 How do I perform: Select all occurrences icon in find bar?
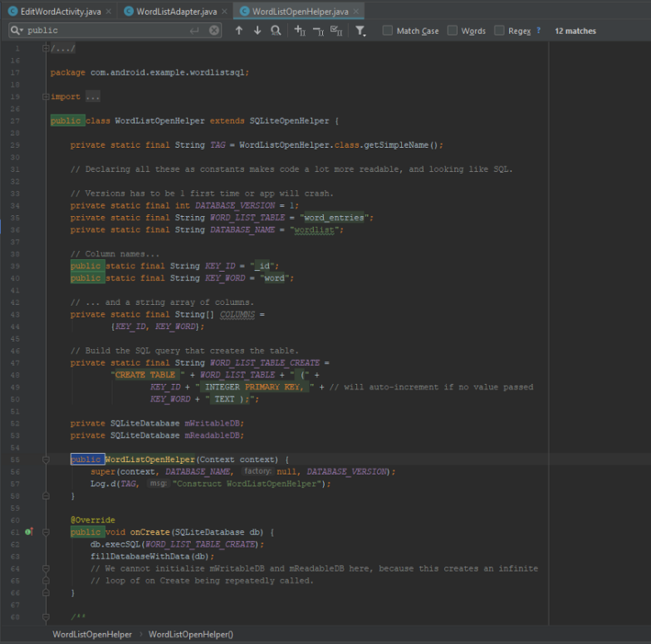[336, 30]
